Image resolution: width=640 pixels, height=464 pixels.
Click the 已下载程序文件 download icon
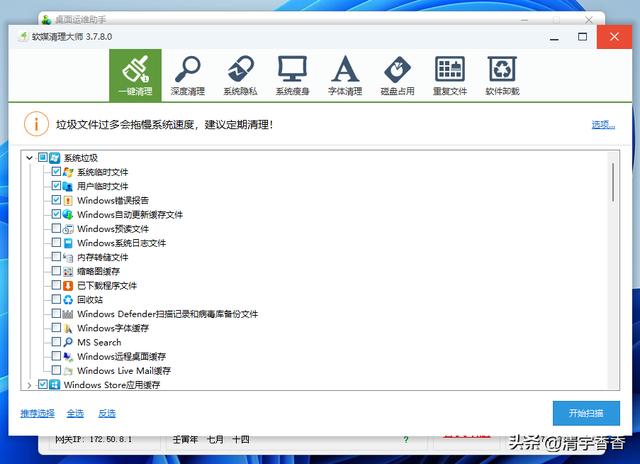pyautogui.click(x=68, y=285)
